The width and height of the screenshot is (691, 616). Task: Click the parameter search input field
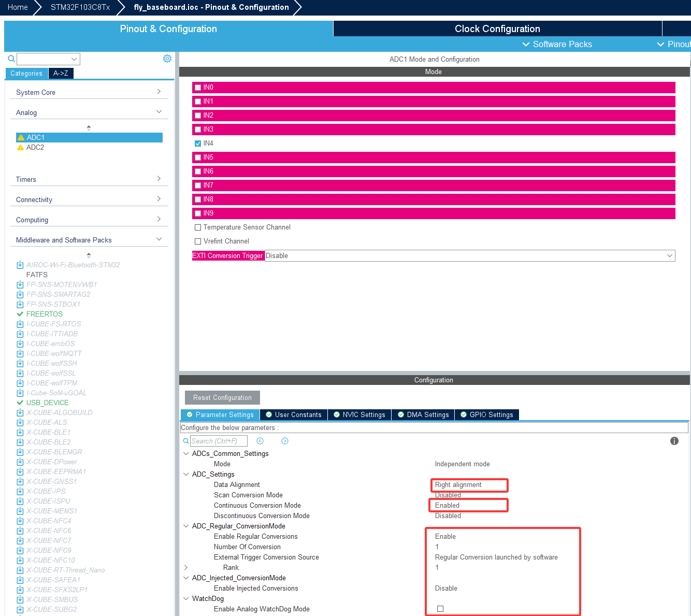pyautogui.click(x=219, y=441)
